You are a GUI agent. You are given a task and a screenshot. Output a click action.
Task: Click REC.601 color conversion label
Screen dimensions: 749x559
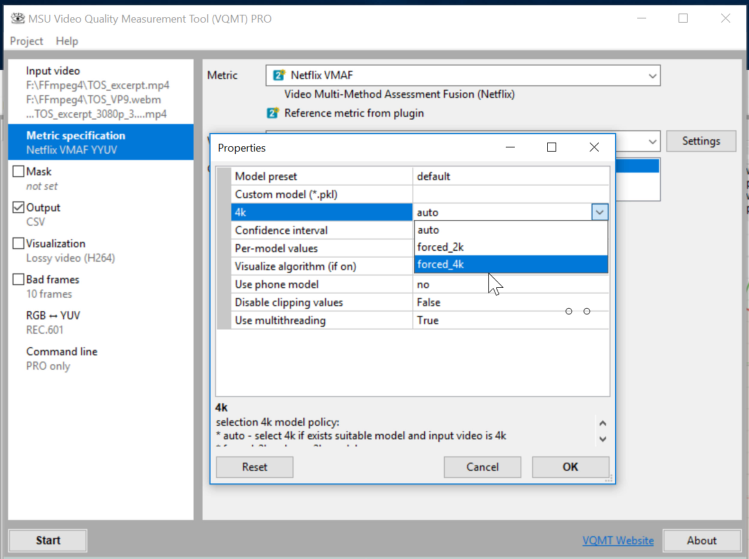pos(44,330)
